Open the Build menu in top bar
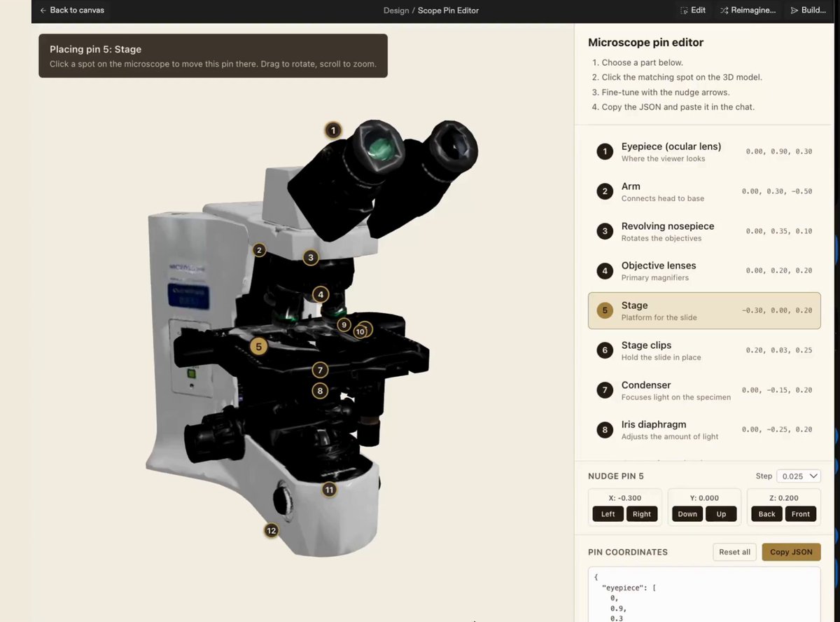Image resolution: width=840 pixels, height=622 pixels. pos(808,11)
